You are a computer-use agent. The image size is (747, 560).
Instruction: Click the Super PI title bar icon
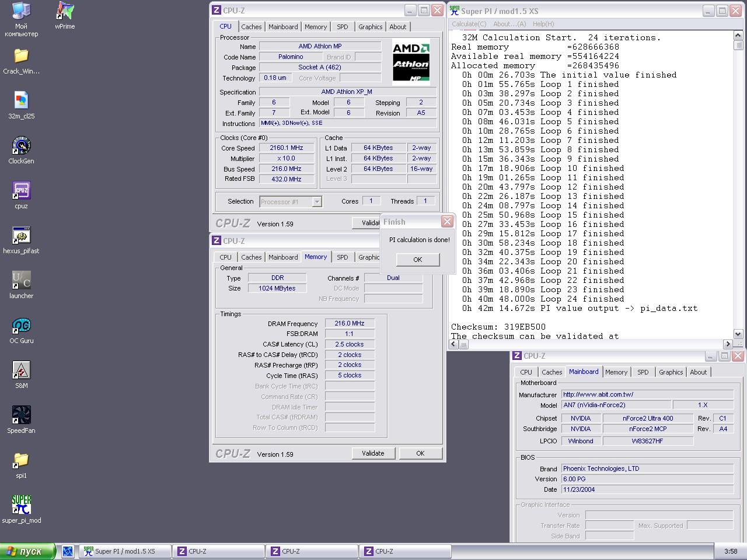click(454, 10)
